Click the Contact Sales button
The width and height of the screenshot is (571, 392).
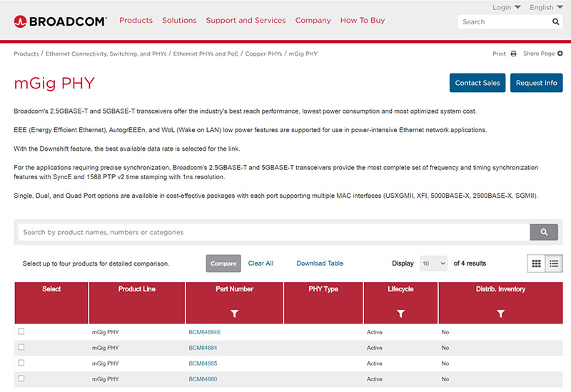(477, 83)
